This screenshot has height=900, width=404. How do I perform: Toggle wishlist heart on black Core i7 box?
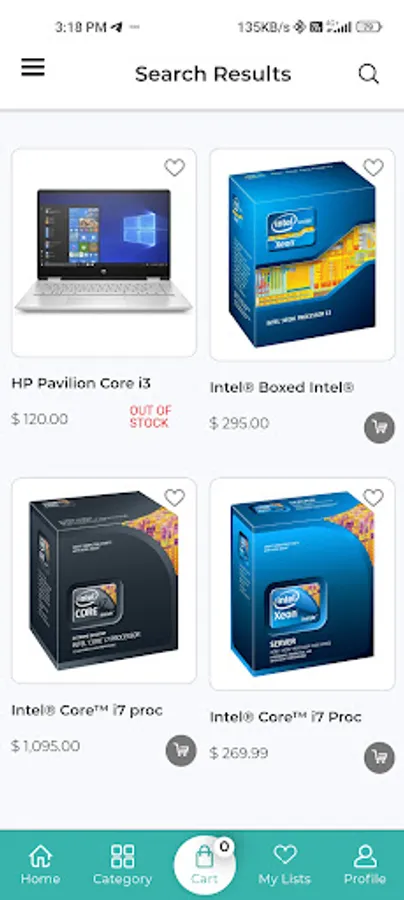click(174, 497)
